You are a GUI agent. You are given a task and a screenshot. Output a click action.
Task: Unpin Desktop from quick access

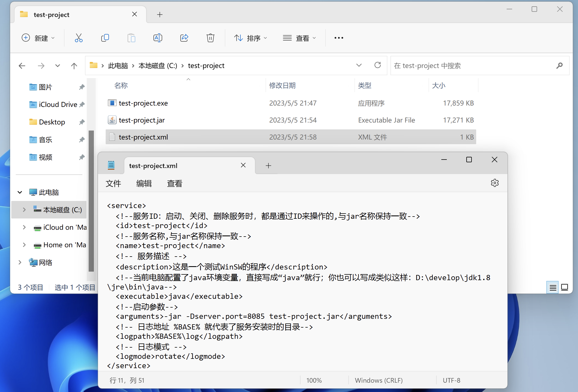click(82, 122)
